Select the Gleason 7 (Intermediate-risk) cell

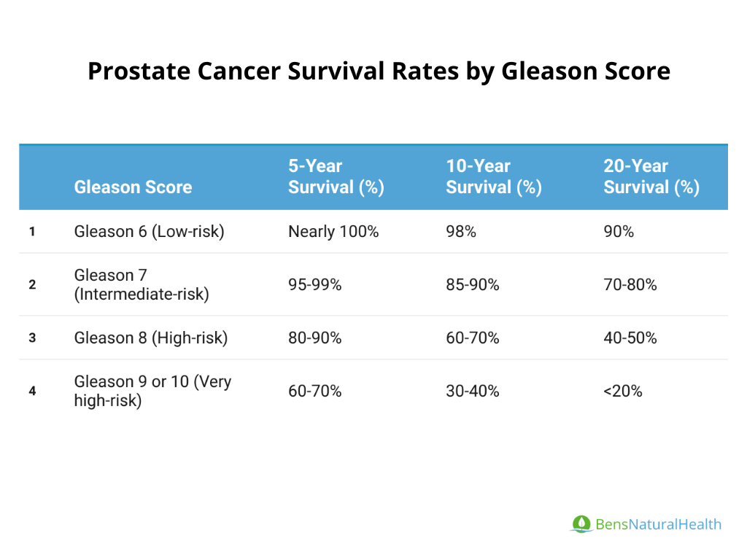pos(142,284)
